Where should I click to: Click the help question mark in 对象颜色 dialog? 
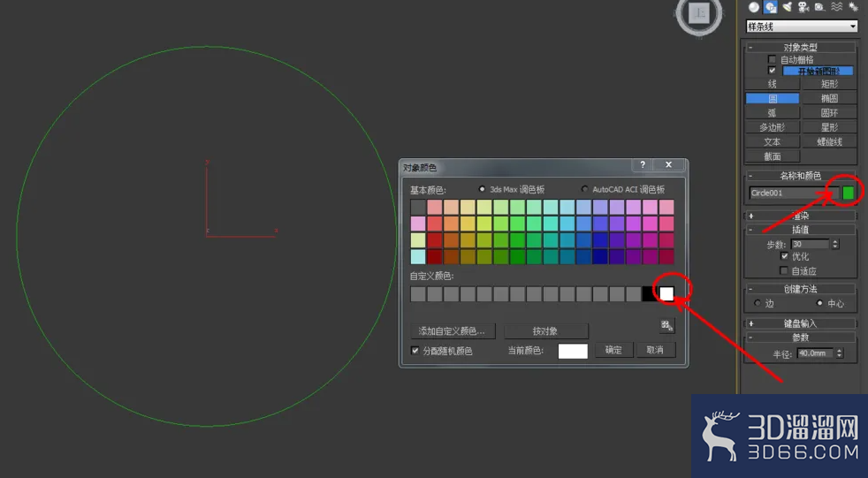[x=642, y=165]
